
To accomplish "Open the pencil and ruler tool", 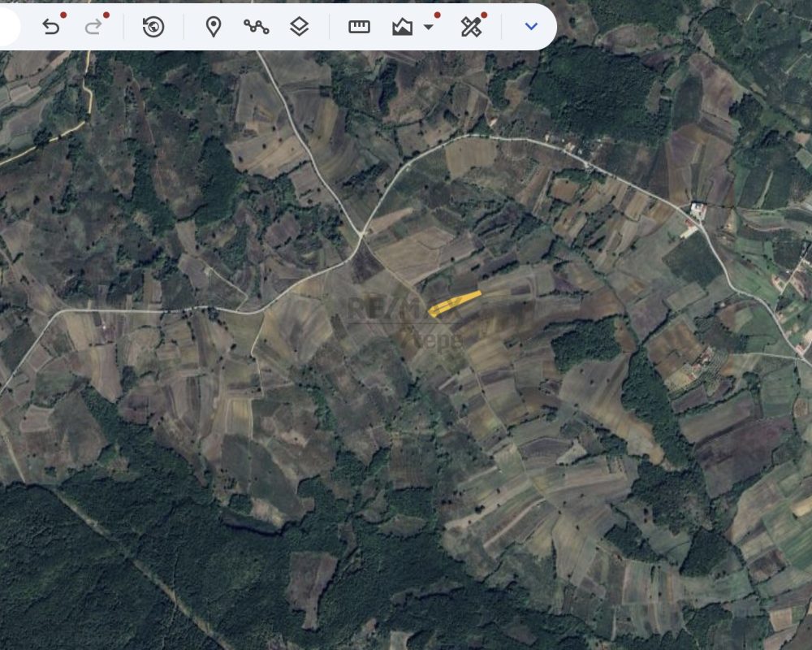I will [471, 27].
